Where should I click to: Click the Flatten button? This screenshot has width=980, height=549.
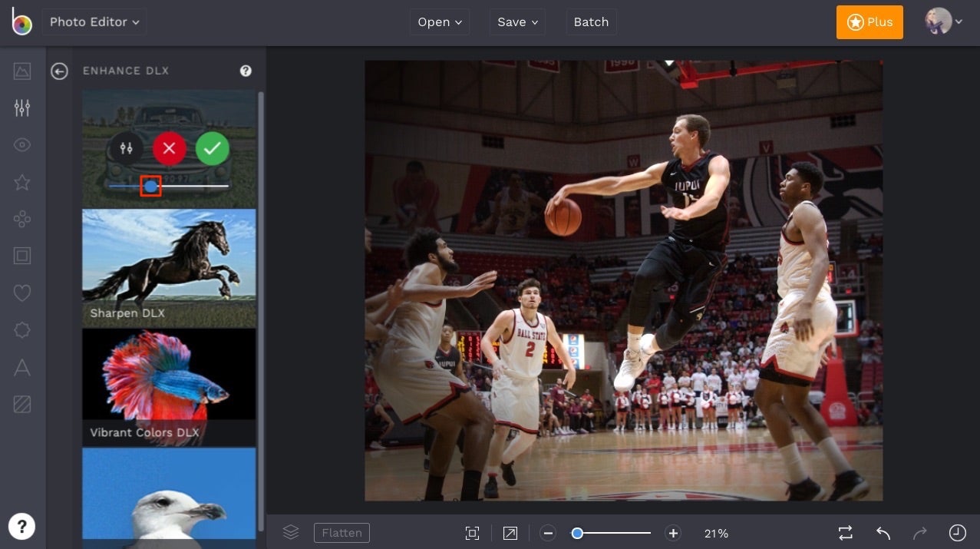(x=342, y=532)
